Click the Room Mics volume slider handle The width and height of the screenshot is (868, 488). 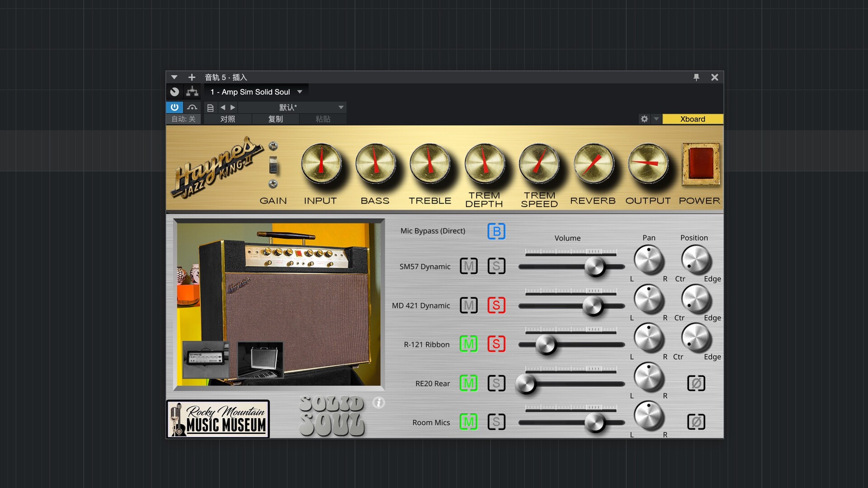594,423
